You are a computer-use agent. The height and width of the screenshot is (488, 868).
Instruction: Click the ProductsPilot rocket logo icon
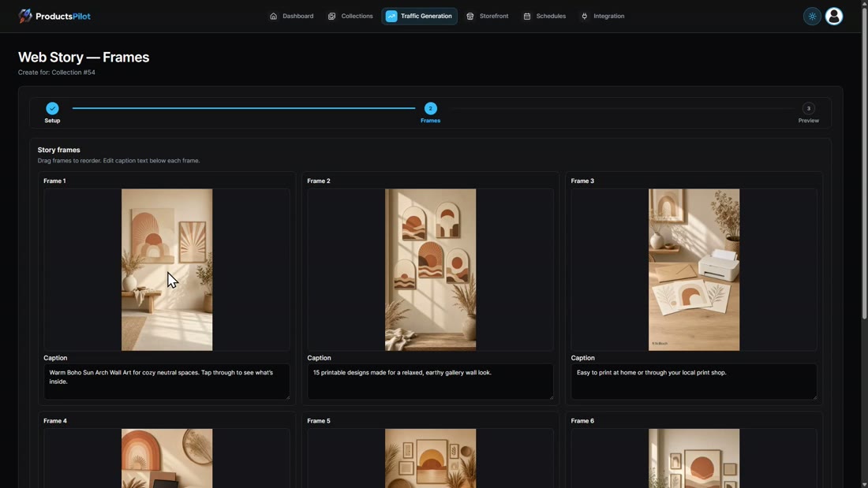[25, 16]
